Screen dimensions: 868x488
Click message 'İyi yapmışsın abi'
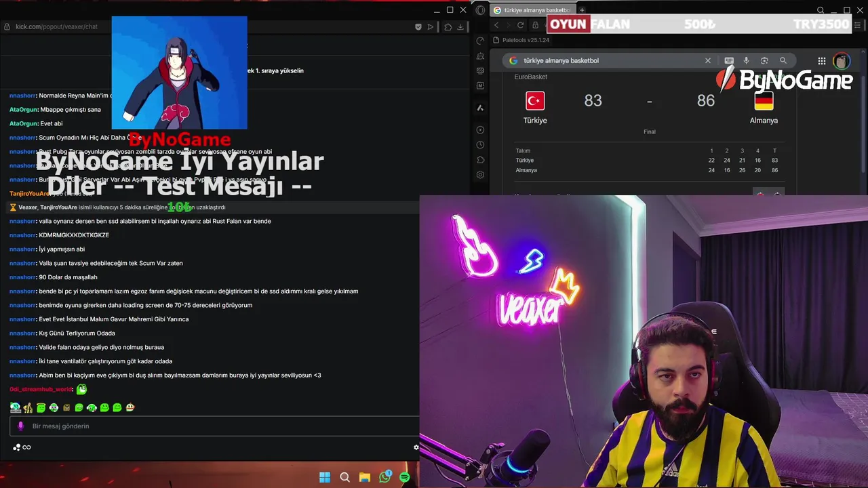click(62, 249)
